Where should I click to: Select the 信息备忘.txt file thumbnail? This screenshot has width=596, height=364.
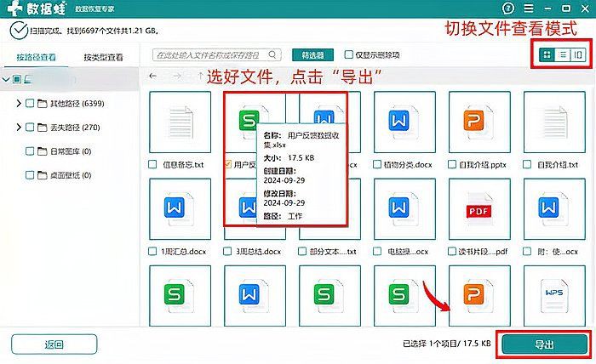[181, 122]
